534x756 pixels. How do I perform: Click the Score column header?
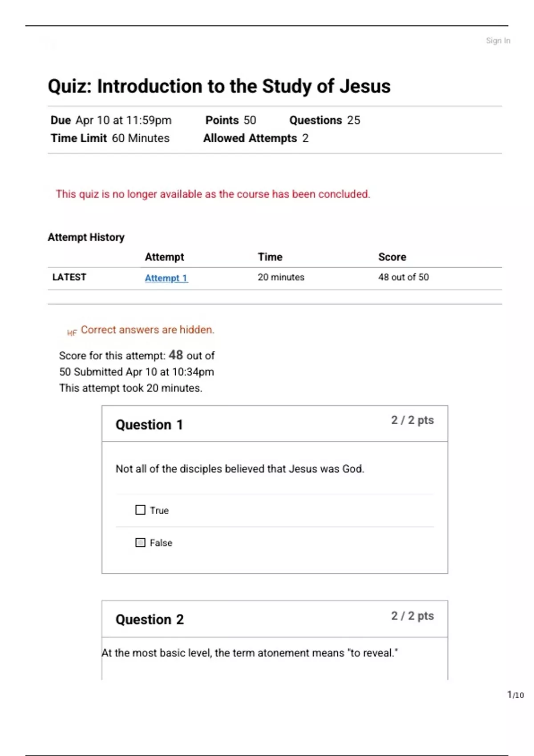point(392,257)
